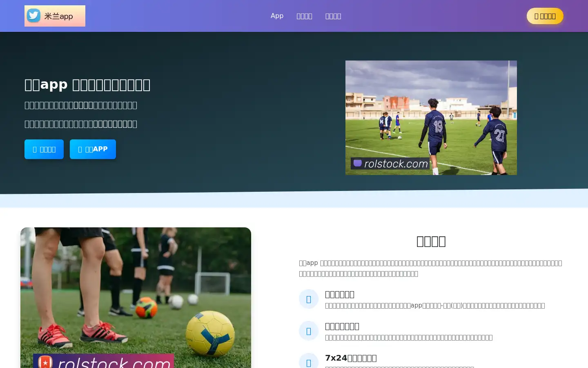588x368 pixels.
Task: Click the blue hero button without APP label
Action: click(44, 149)
